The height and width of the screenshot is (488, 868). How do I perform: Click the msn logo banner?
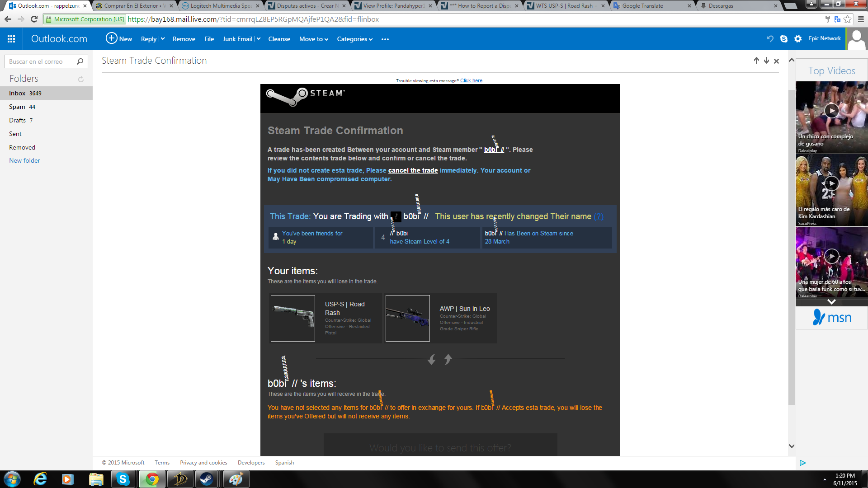pos(832,318)
